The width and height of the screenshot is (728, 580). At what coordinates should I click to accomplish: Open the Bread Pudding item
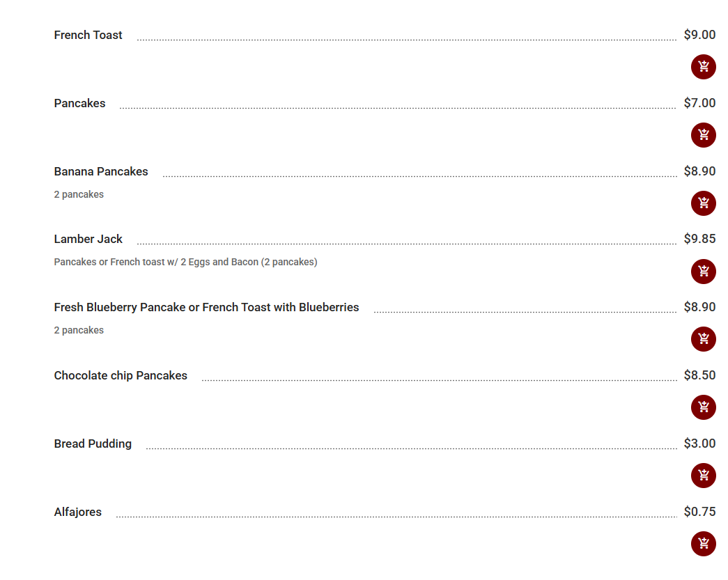tap(93, 444)
